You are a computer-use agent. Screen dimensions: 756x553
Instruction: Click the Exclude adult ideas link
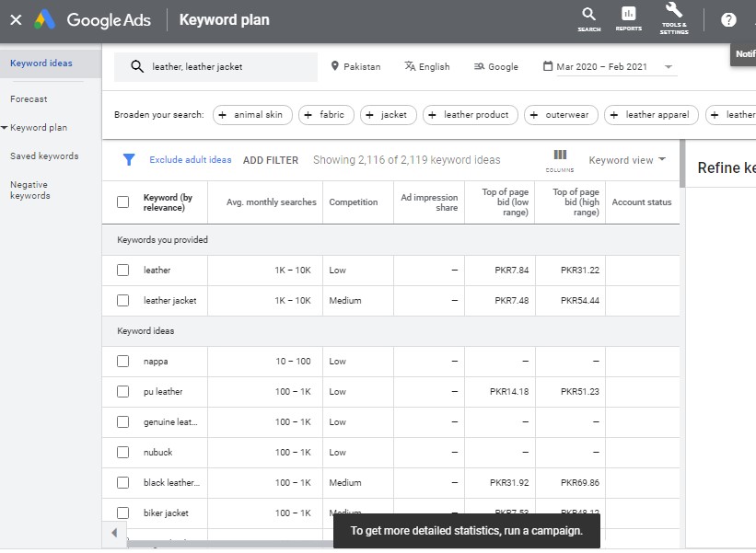click(191, 160)
